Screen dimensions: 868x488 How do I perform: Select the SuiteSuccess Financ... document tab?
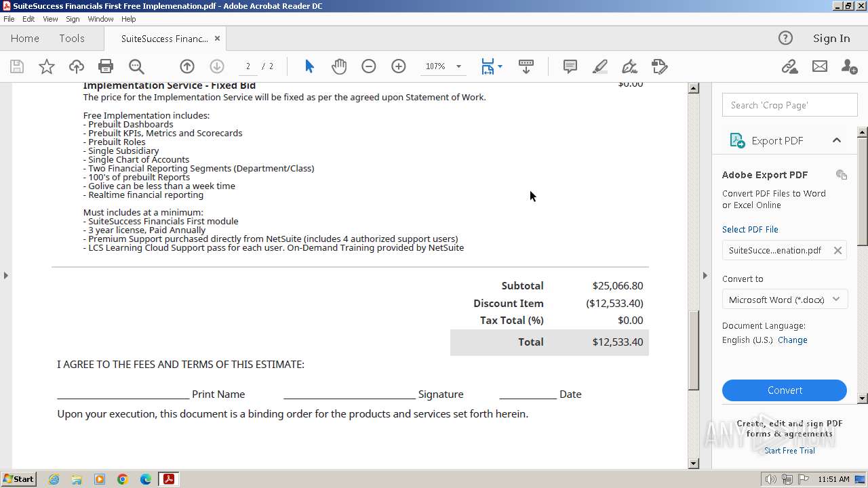pyautogui.click(x=164, y=39)
